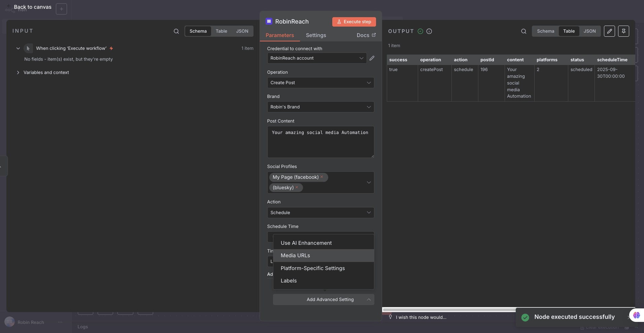
Task: Switch INPUT view to Table
Action: click(x=222, y=31)
